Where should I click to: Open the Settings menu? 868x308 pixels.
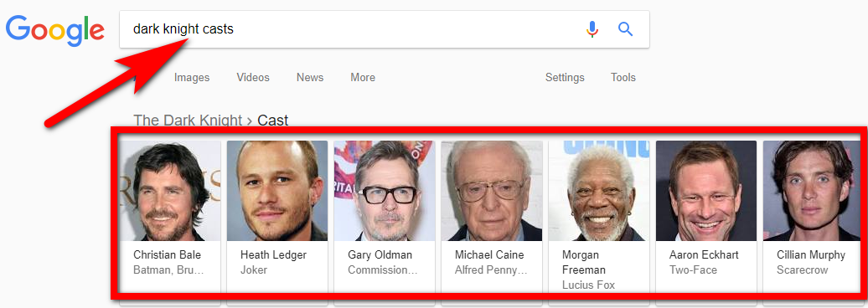click(x=565, y=77)
